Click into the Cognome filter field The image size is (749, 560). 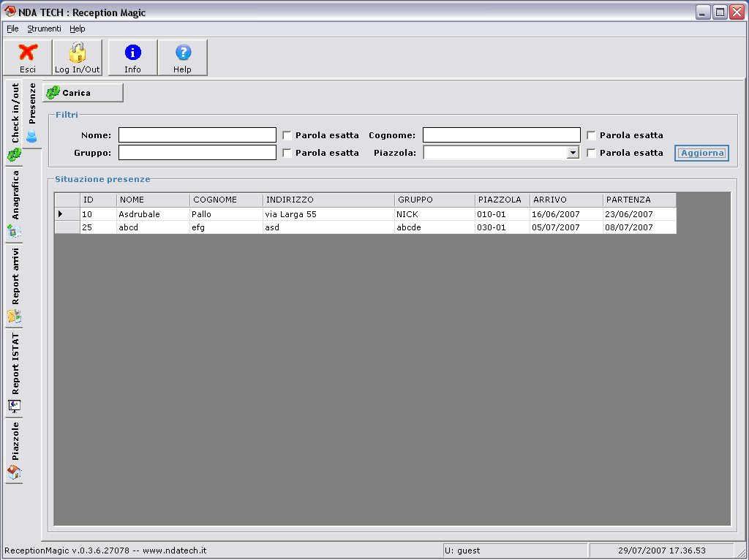502,135
